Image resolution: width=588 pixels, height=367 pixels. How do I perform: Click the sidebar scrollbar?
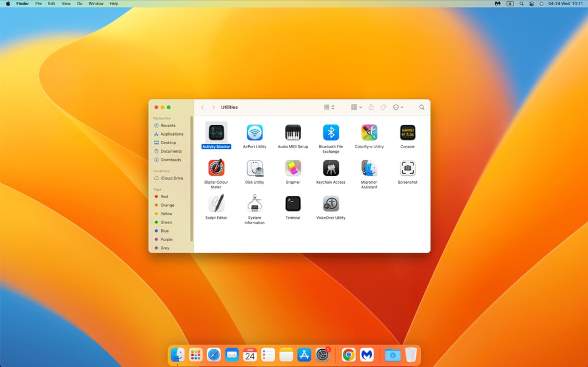click(192, 179)
